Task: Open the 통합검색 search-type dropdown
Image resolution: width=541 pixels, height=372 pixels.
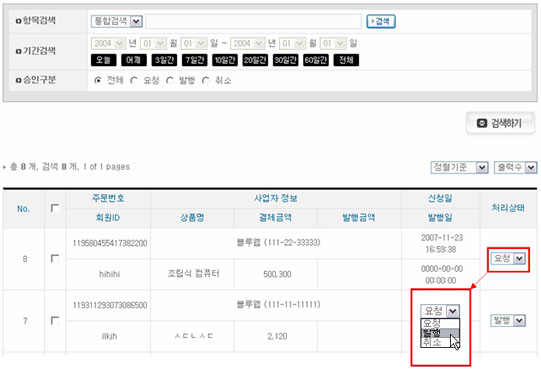Action: (117, 21)
